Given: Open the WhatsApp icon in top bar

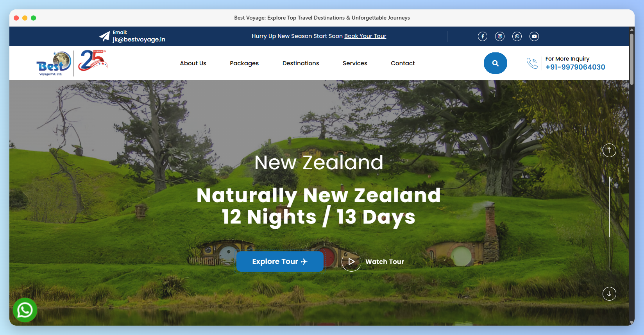Looking at the screenshot, I should pyautogui.click(x=517, y=36).
